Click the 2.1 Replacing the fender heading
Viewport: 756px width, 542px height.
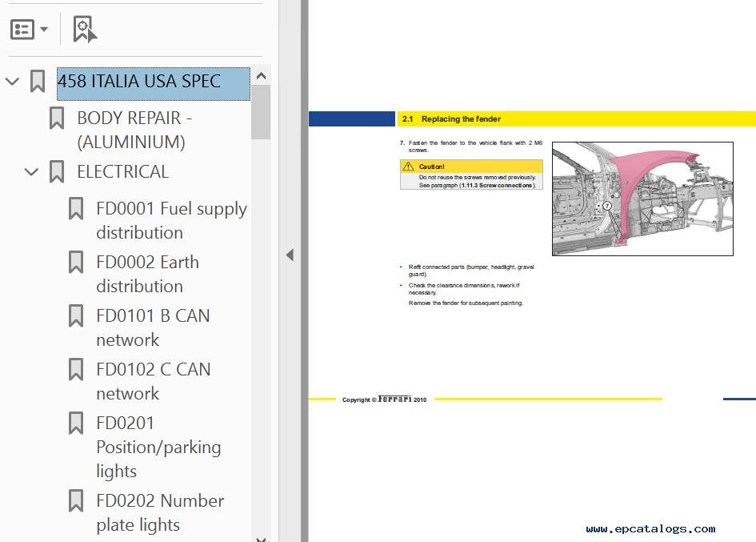[451, 118]
